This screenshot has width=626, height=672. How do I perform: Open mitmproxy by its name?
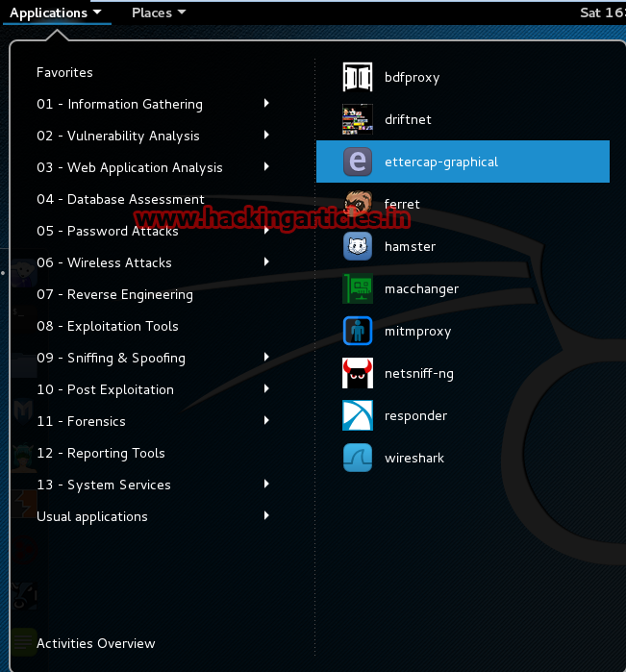click(417, 332)
